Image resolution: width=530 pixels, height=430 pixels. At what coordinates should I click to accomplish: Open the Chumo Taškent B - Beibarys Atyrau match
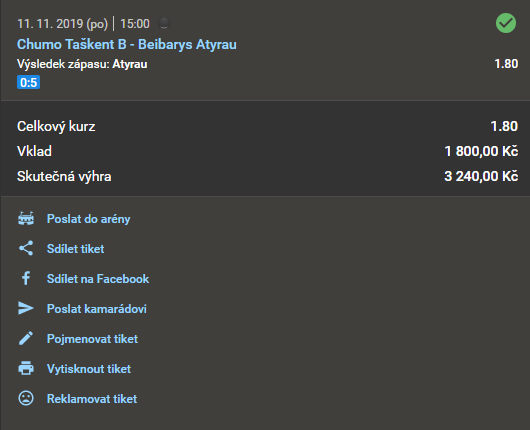[127, 44]
